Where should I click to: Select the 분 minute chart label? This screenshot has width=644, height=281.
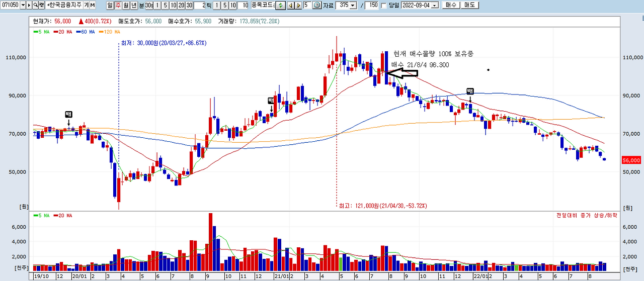pos(141,5)
